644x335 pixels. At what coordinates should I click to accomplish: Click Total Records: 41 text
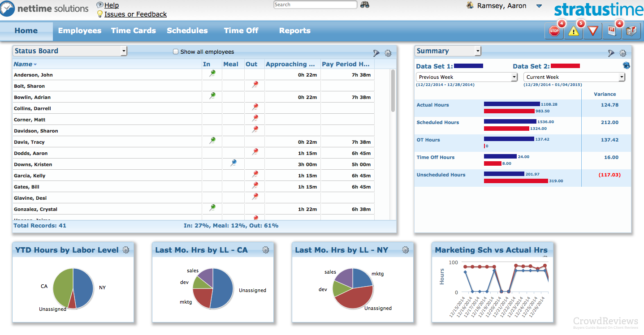point(40,225)
